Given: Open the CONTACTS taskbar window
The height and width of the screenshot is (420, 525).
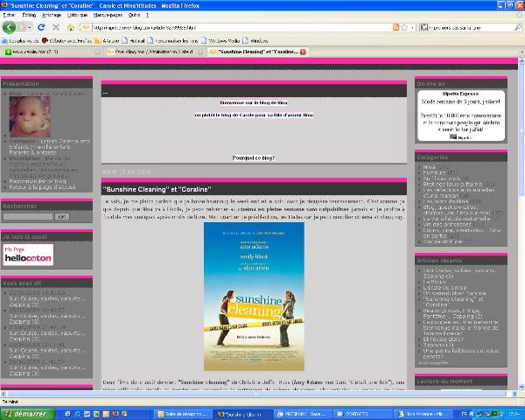Looking at the screenshot, I should pos(361,414).
